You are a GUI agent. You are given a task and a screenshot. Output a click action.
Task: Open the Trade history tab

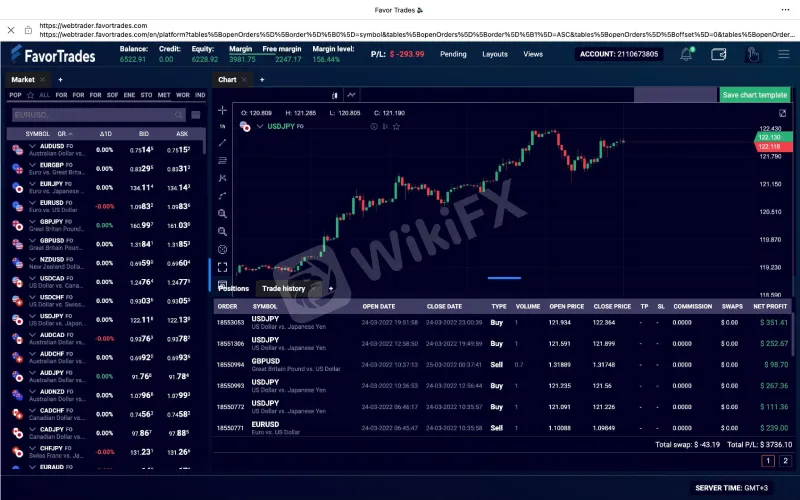pos(284,288)
